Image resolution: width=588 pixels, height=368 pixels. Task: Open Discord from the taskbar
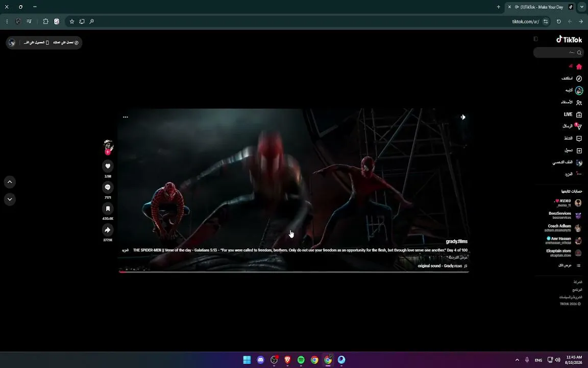[261, 360]
